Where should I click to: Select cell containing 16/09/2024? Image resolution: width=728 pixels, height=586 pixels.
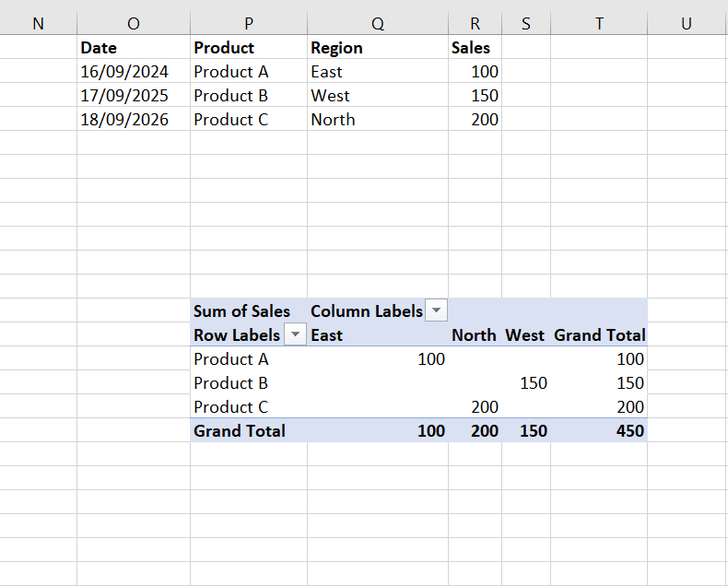(125, 72)
